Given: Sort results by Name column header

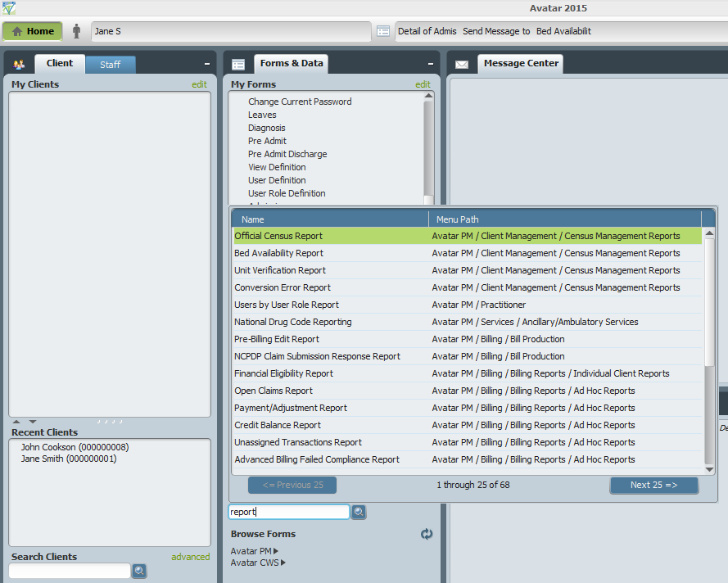Looking at the screenshot, I should 331,219.
